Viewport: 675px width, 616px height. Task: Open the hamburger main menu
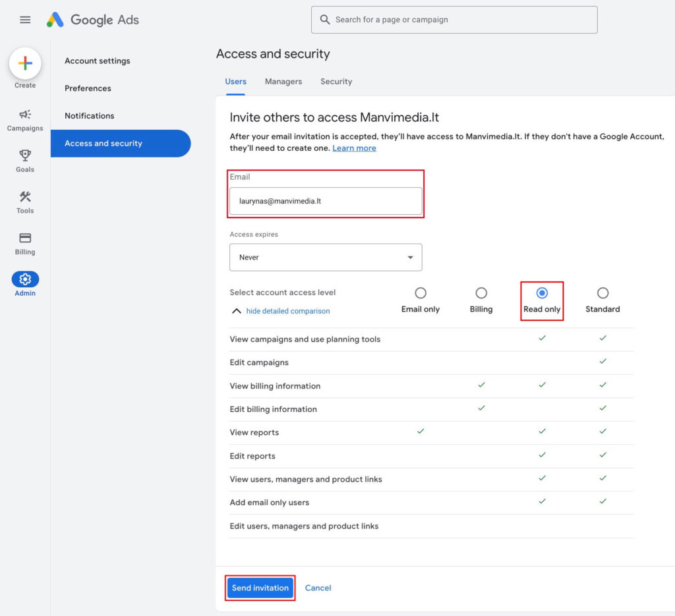[25, 20]
